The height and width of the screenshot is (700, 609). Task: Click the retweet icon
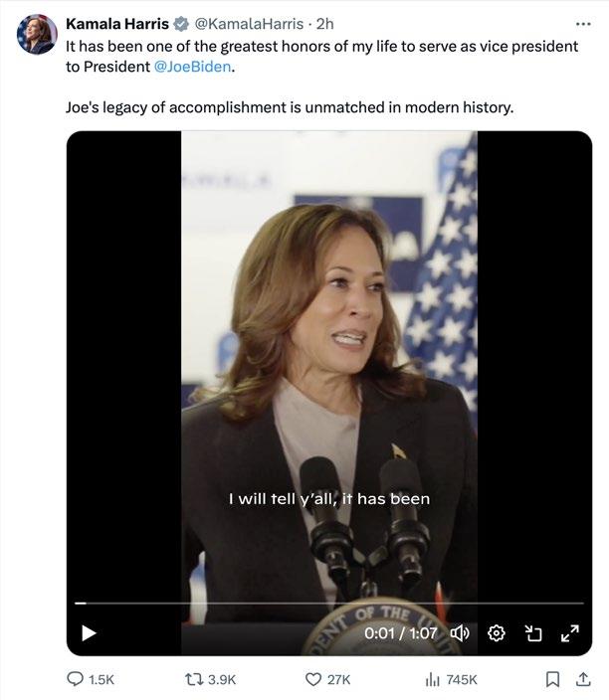(x=195, y=679)
